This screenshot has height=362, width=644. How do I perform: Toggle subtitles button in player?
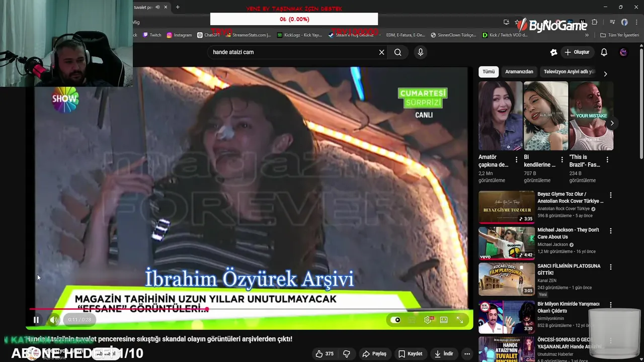coord(412,320)
